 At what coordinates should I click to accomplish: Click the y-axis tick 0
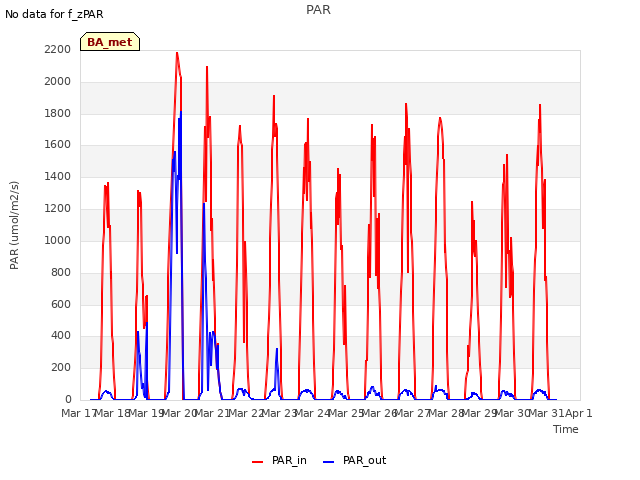click(68, 399)
